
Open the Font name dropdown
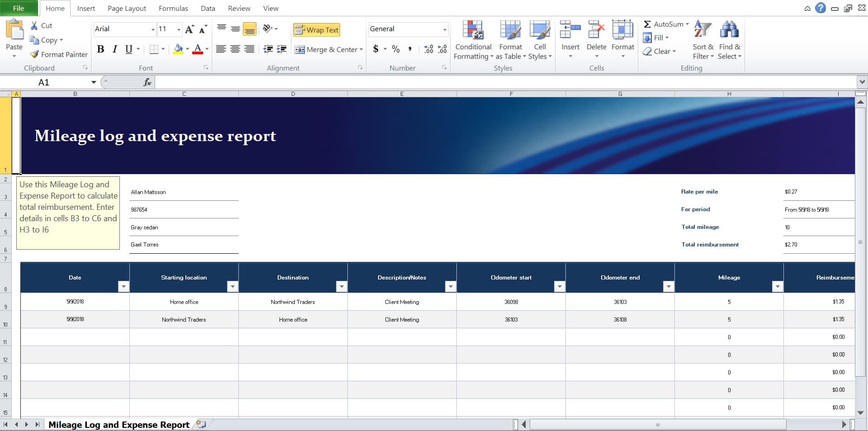[153, 29]
